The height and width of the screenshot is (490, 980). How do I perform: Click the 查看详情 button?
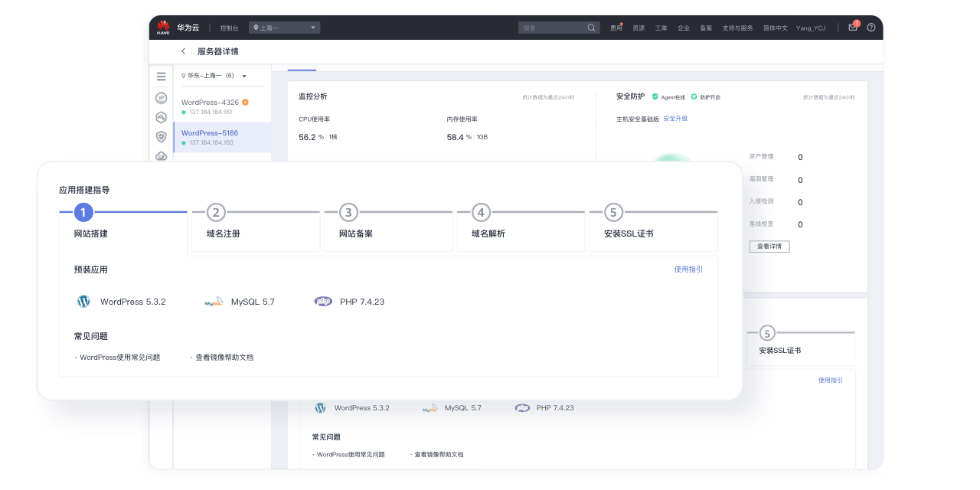coord(769,247)
